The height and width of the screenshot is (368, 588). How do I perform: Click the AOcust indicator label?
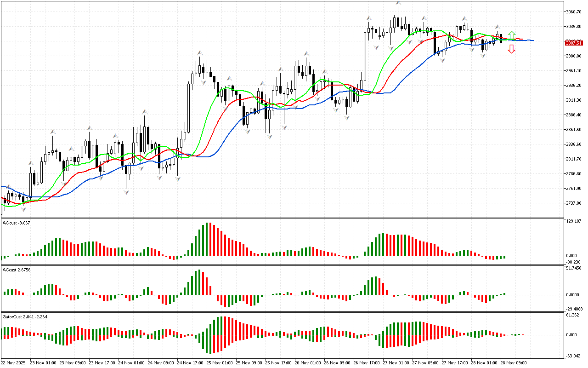[x=17, y=223]
